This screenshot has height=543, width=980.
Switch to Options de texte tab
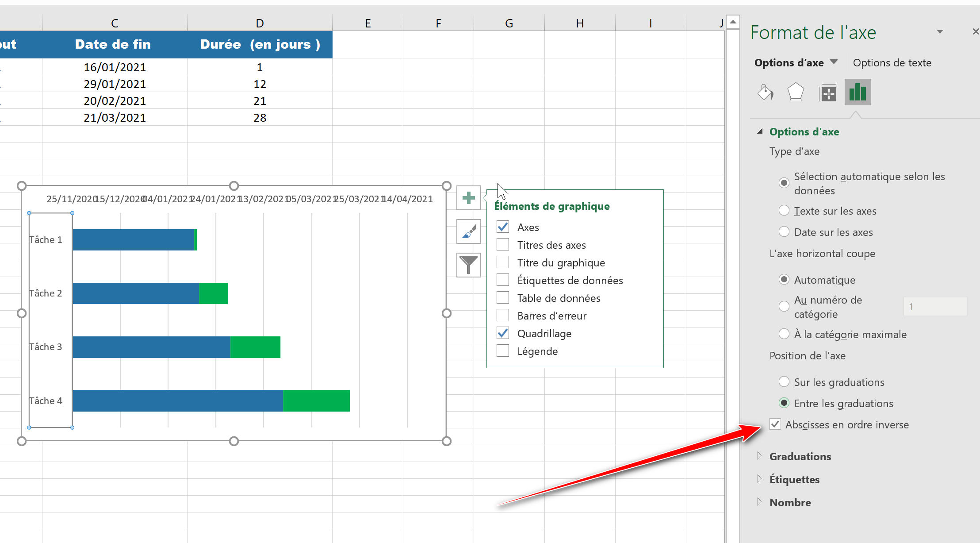click(892, 63)
